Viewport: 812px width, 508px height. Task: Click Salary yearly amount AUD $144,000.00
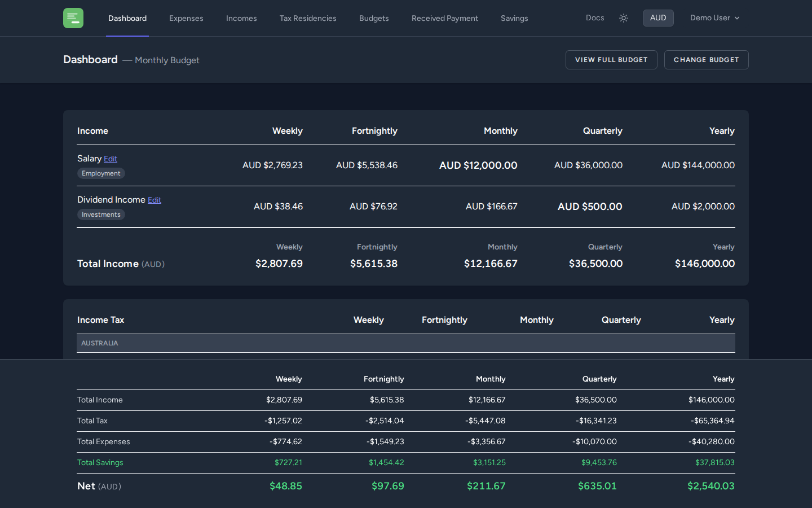tap(698, 165)
